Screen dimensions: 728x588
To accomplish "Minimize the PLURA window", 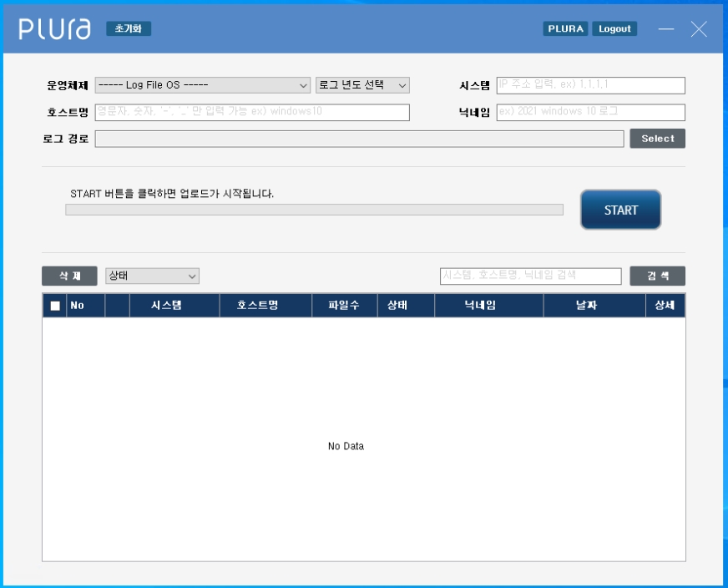I will (665, 29).
